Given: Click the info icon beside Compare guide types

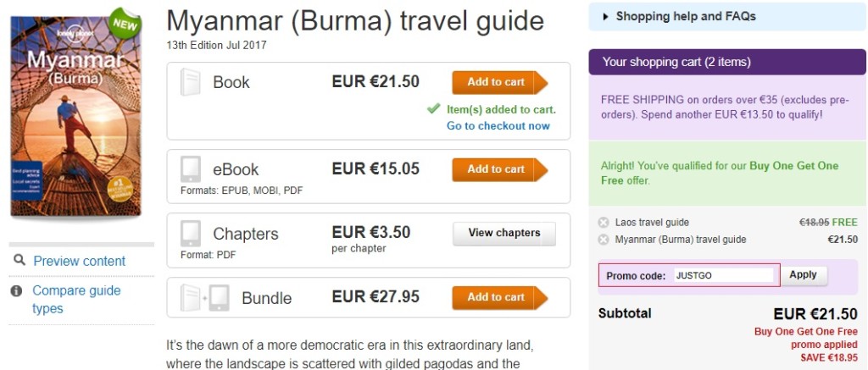Looking at the screenshot, I should click(16, 290).
